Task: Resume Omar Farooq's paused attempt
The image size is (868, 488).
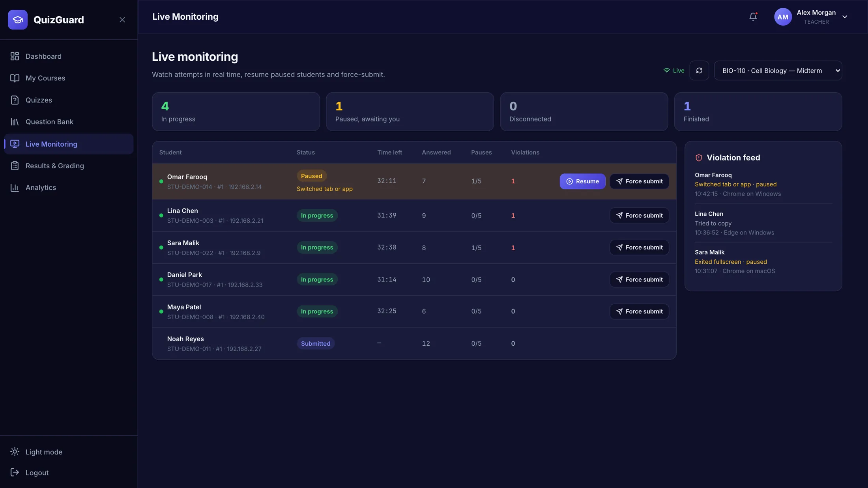Action: [x=582, y=181]
